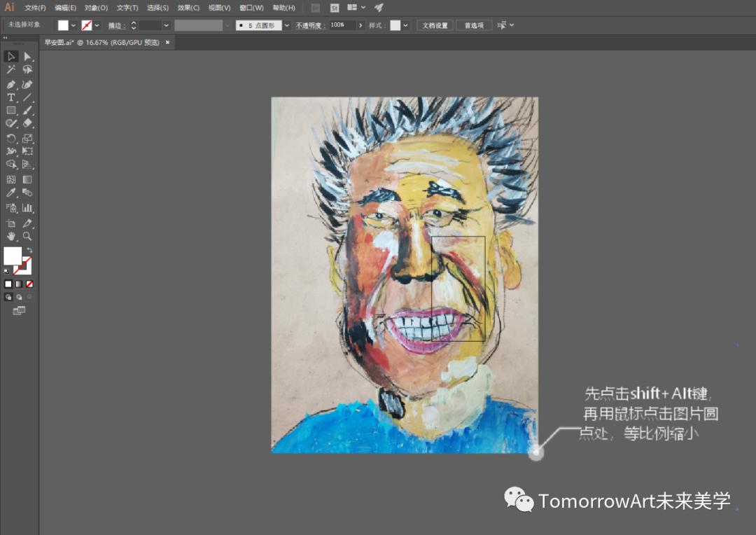Image resolution: width=756 pixels, height=535 pixels.
Task: Open the style (样式) dropdown arrow
Action: point(405,26)
